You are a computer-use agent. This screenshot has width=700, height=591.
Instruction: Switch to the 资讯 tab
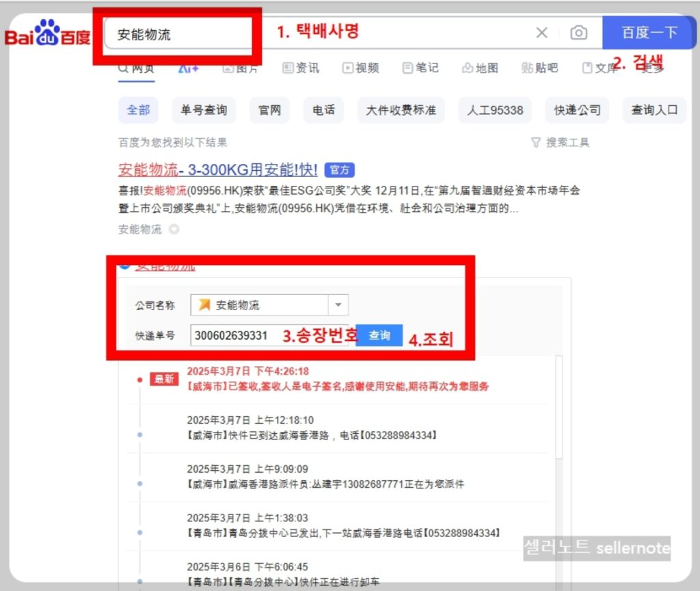click(x=301, y=68)
